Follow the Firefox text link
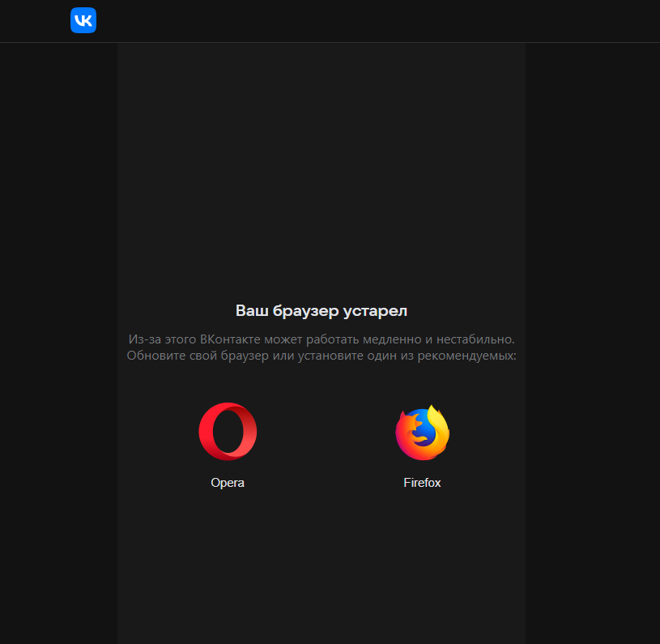 click(x=422, y=483)
